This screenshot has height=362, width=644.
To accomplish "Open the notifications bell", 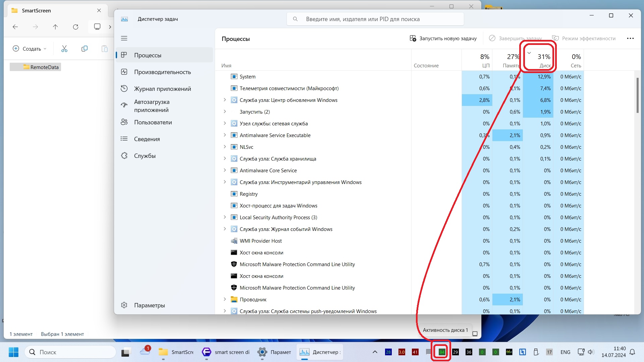I will click(632, 352).
